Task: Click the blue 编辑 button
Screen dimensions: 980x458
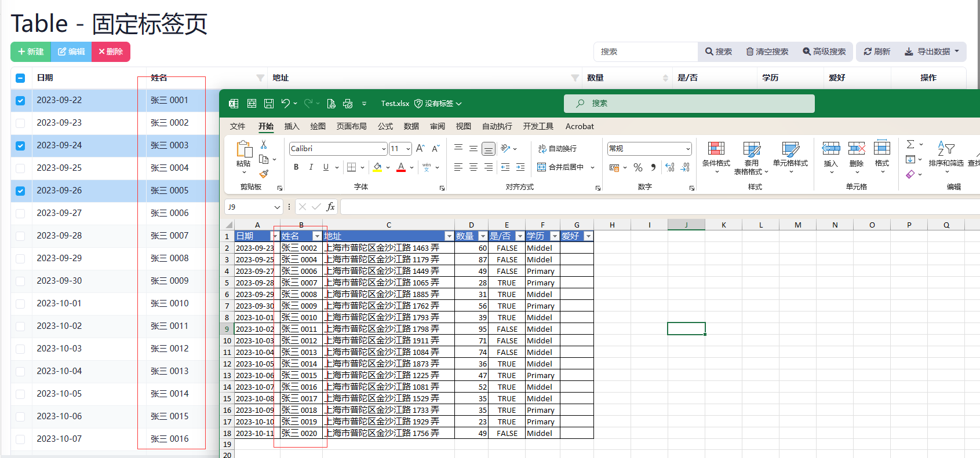Action: 71,52
